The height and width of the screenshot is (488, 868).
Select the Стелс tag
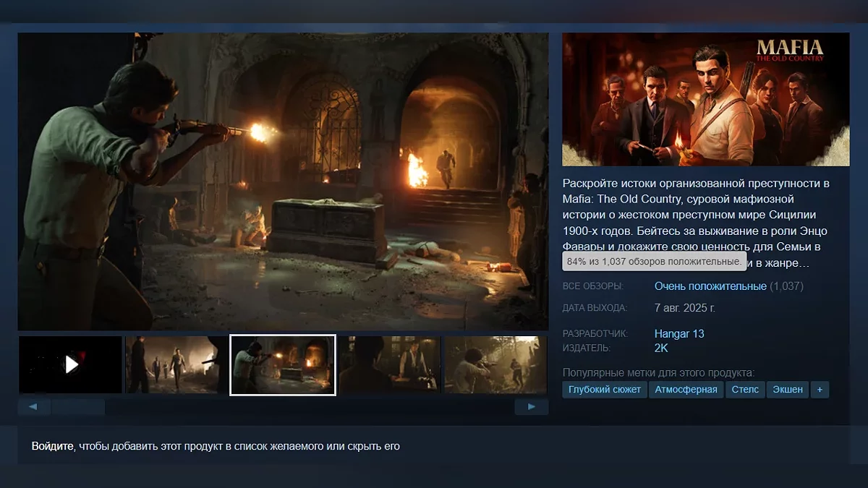[x=745, y=390]
